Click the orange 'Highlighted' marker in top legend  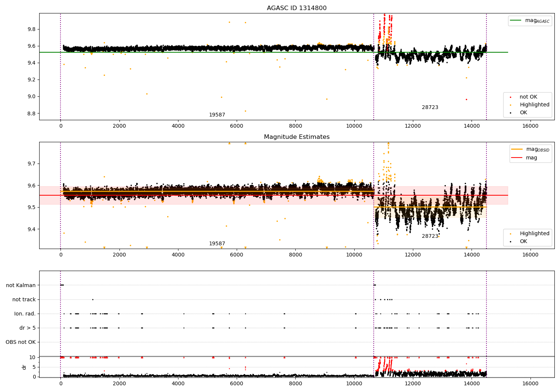click(x=510, y=105)
